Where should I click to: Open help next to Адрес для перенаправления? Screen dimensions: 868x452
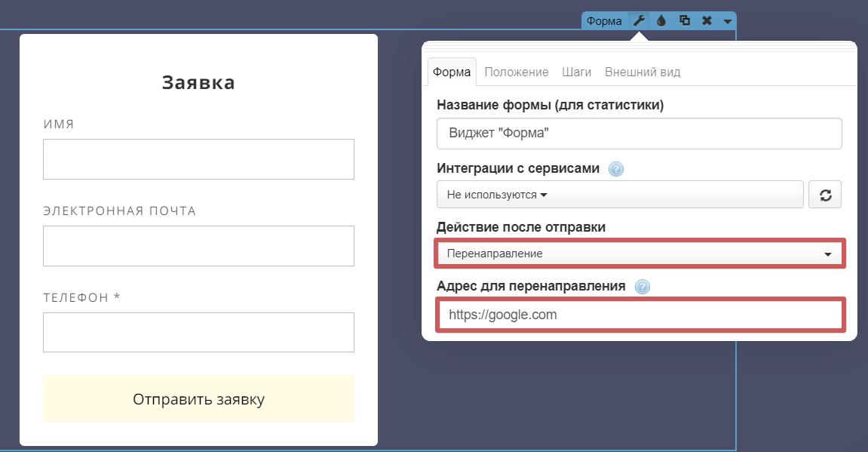coord(643,287)
